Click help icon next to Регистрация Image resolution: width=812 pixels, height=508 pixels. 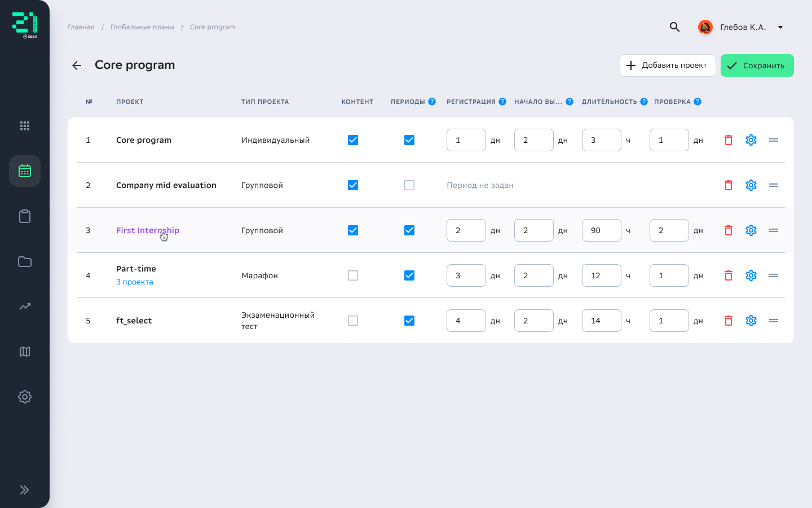[502, 102]
